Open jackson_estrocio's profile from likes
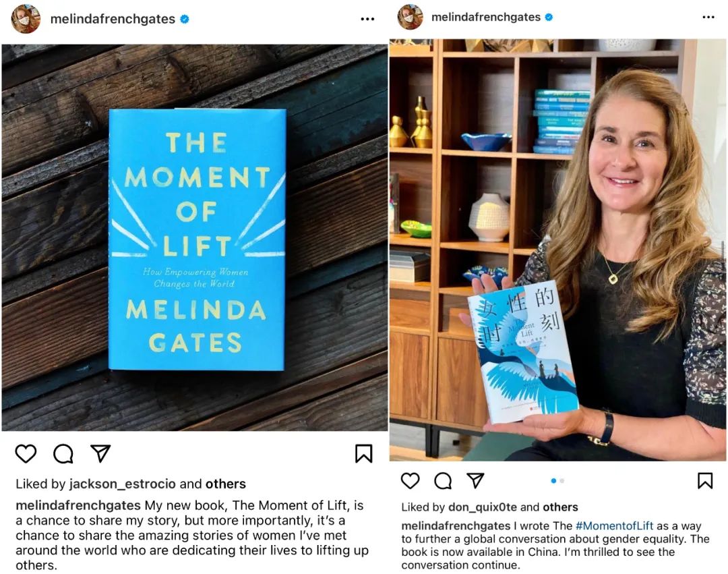 pyautogui.click(x=123, y=484)
